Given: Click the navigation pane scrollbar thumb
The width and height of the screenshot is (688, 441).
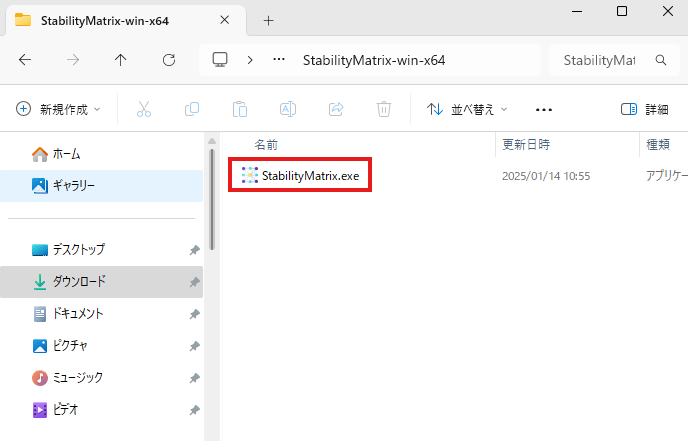Looking at the screenshot, I should [212, 200].
